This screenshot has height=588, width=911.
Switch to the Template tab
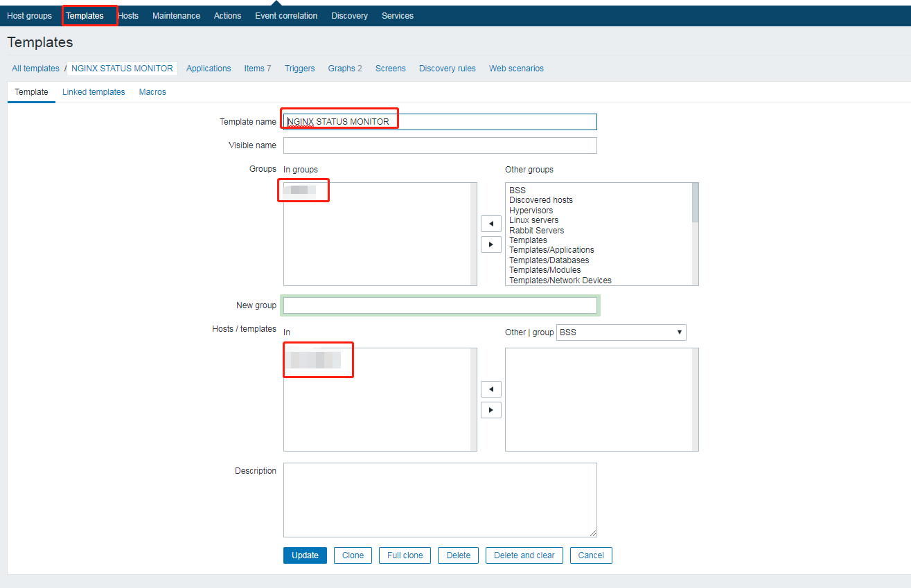[31, 92]
